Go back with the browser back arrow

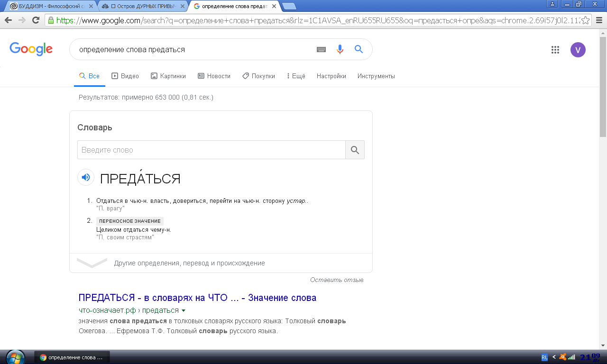tap(8, 20)
